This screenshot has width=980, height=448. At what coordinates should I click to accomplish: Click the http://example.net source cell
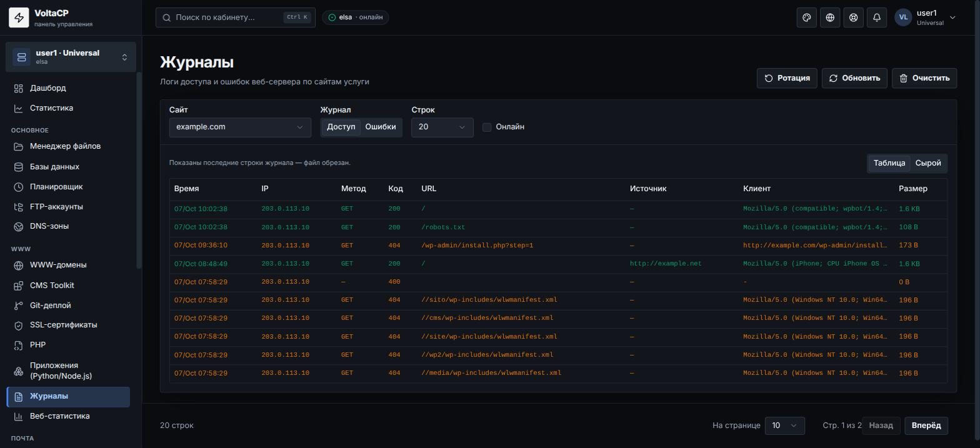[x=666, y=264]
